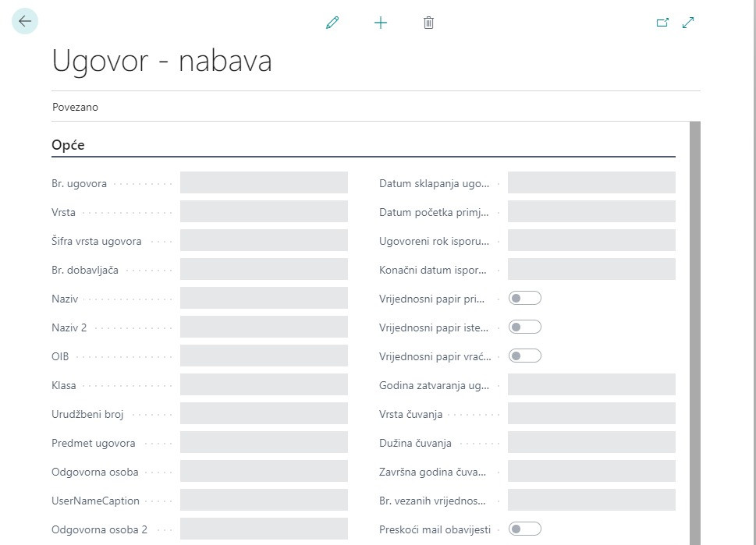Viewport: 756px width, 545px height.
Task: Click the Br. dobavljača field
Action: pos(264,269)
